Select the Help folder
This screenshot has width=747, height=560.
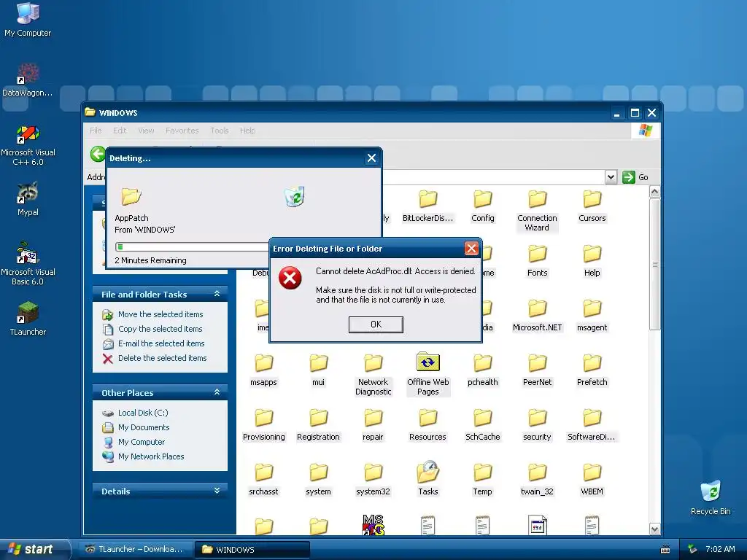tap(592, 261)
